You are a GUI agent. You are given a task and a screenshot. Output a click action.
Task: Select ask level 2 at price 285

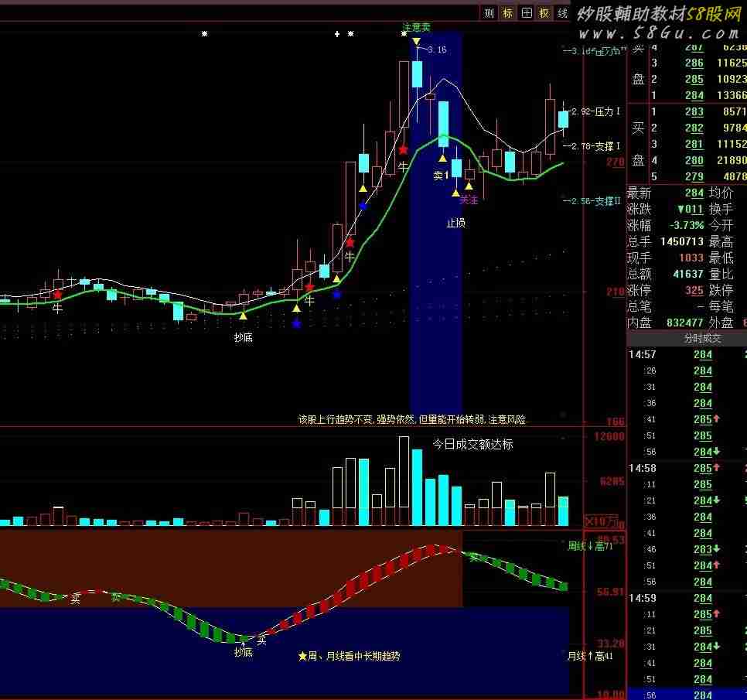[x=698, y=79]
